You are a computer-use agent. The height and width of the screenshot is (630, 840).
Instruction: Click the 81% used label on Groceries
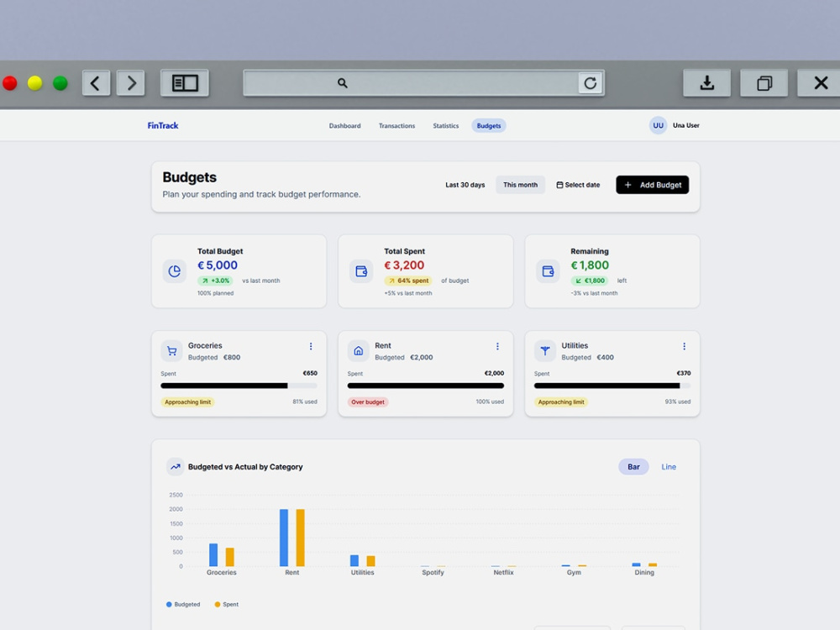(305, 402)
